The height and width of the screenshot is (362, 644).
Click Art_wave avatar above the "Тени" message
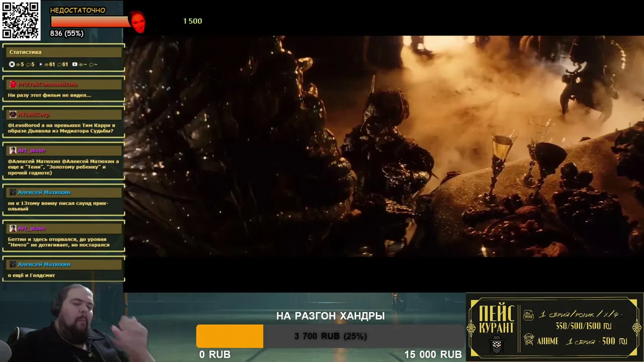coord(13,150)
